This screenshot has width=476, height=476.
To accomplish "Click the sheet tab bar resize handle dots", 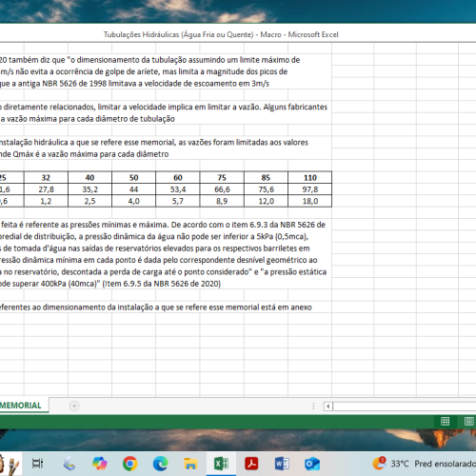I will click(x=313, y=406).
